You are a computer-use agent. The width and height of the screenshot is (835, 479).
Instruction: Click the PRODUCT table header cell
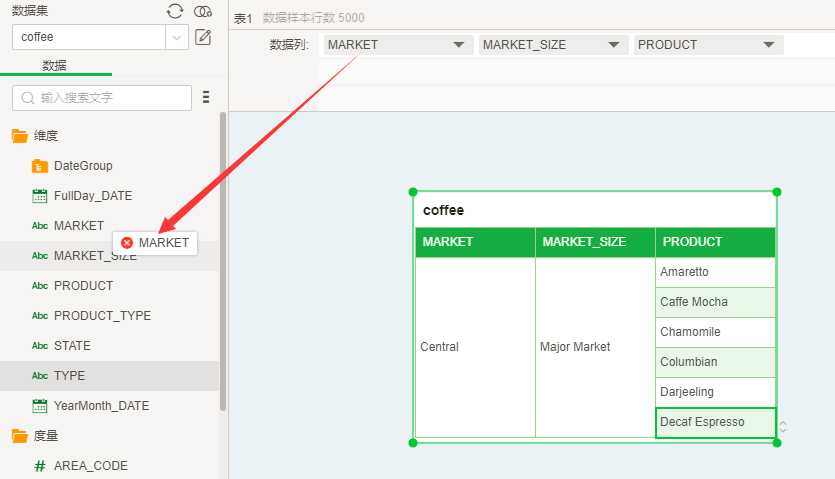[x=715, y=242]
